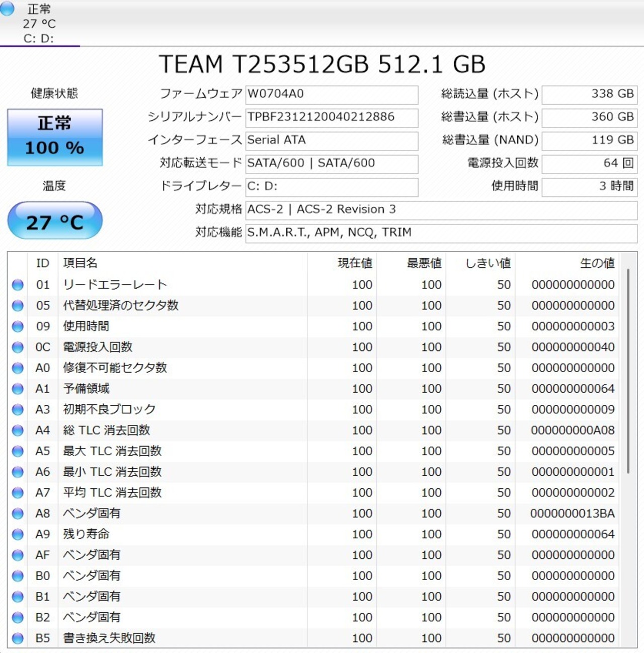The width and height of the screenshot is (644, 653).
Task: Click the 生の値 column header
Action: coord(597,263)
